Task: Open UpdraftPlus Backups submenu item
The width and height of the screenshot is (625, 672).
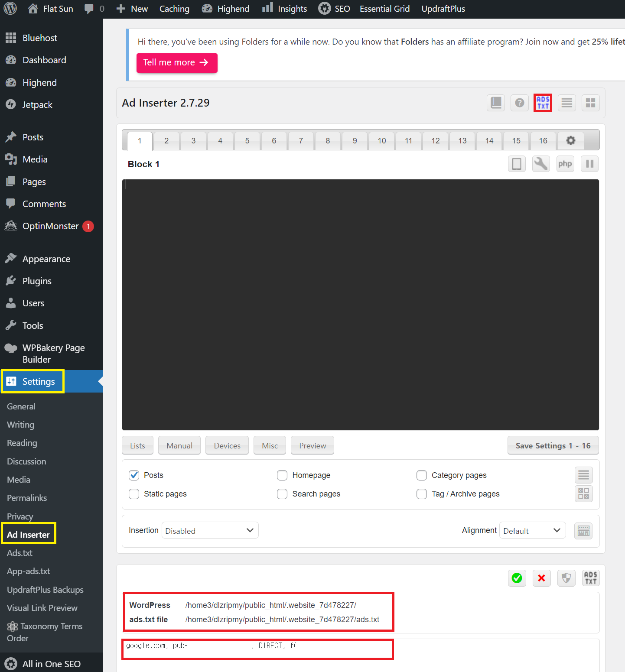Action: click(45, 590)
